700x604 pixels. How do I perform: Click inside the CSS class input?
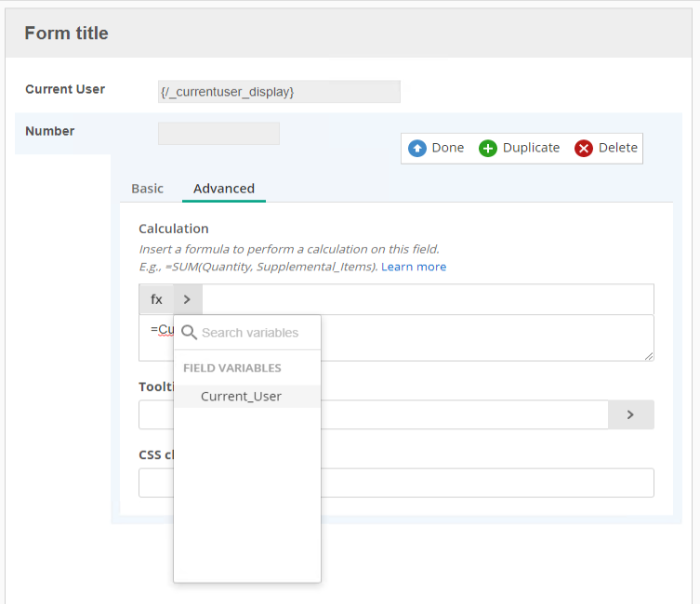pos(486,482)
